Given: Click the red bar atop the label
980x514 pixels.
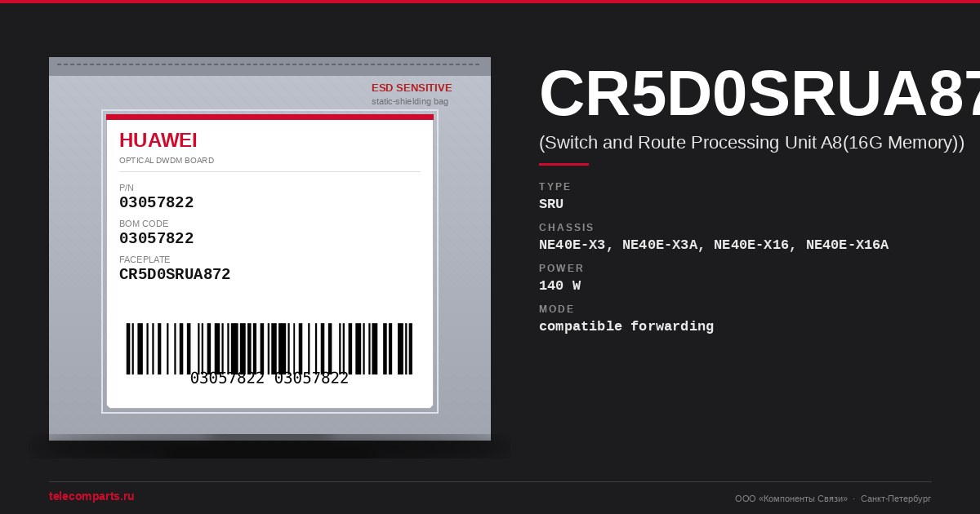Looking at the screenshot, I should click(x=269, y=117).
